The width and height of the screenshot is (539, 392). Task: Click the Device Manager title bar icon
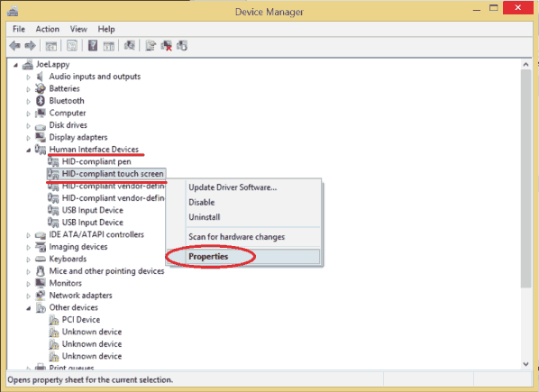tap(13, 12)
